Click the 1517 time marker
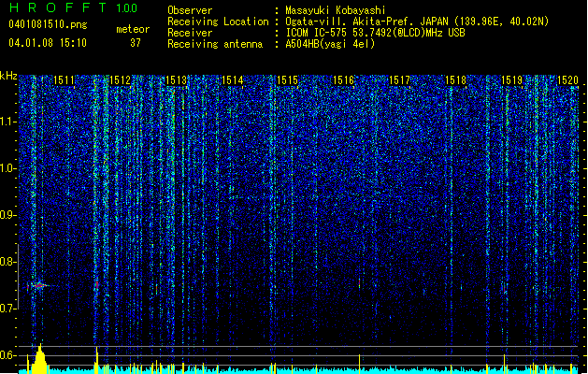Screen dimensions: 588x374 399,80
